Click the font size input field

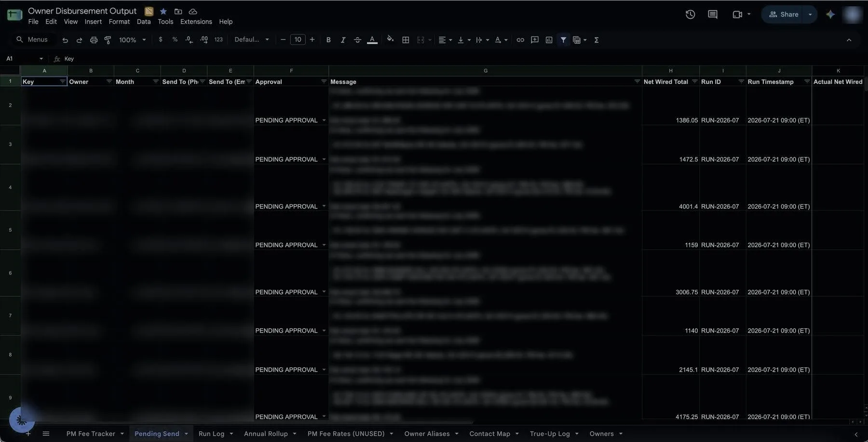(298, 40)
